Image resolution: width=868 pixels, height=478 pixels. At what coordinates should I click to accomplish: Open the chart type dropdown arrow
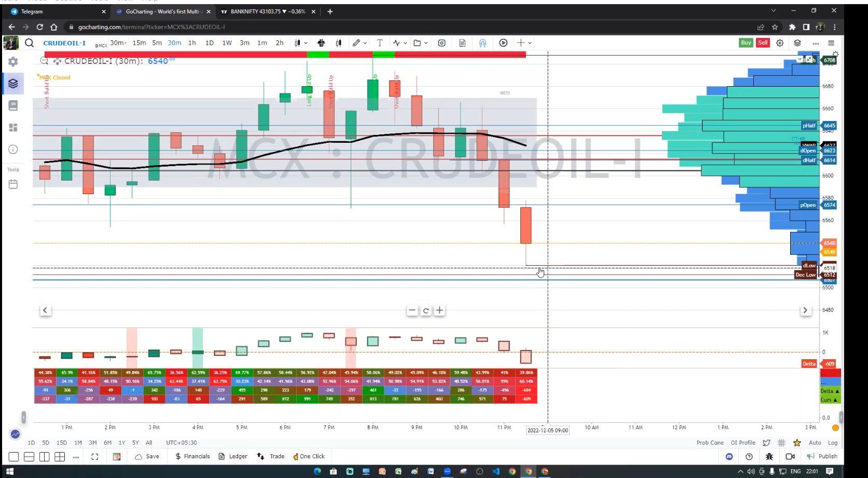tap(306, 43)
